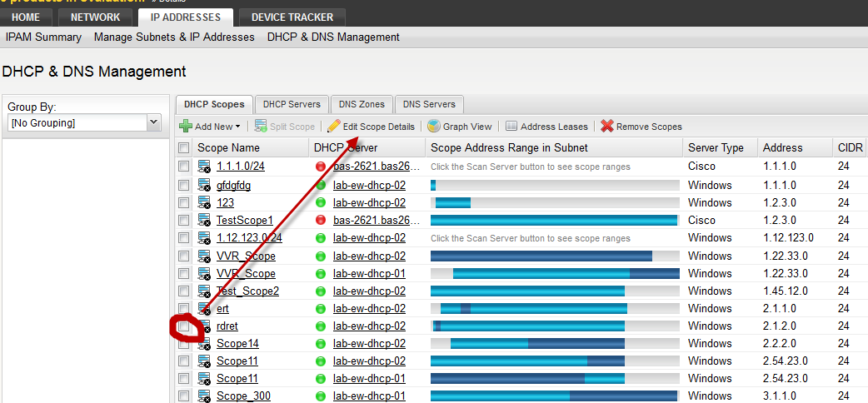Check the box for scope 123

[x=184, y=202]
